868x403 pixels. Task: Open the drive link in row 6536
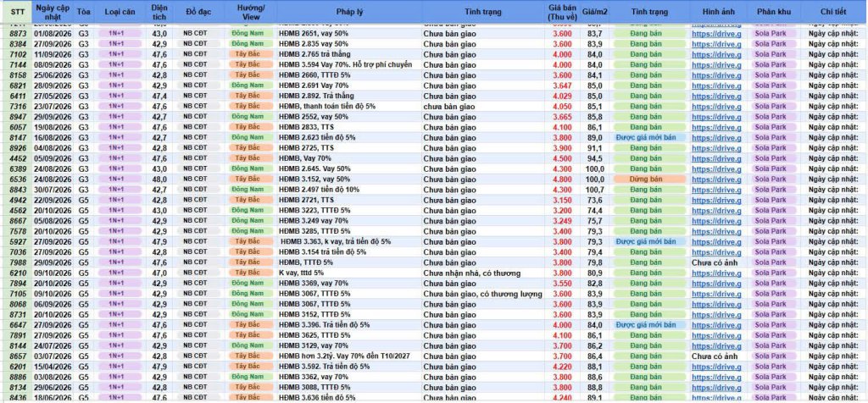click(716, 179)
